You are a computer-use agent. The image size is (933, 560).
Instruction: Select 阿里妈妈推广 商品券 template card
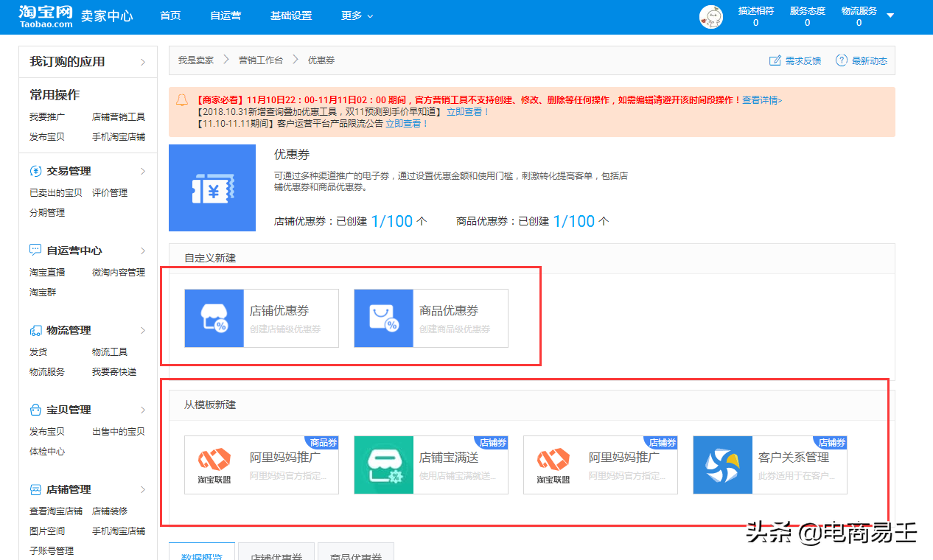tap(262, 465)
